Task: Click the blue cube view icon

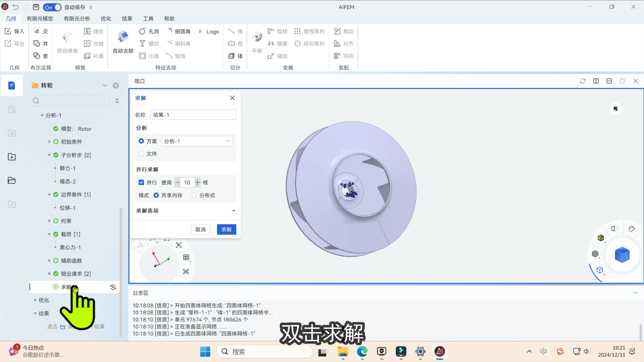Action: click(x=622, y=255)
